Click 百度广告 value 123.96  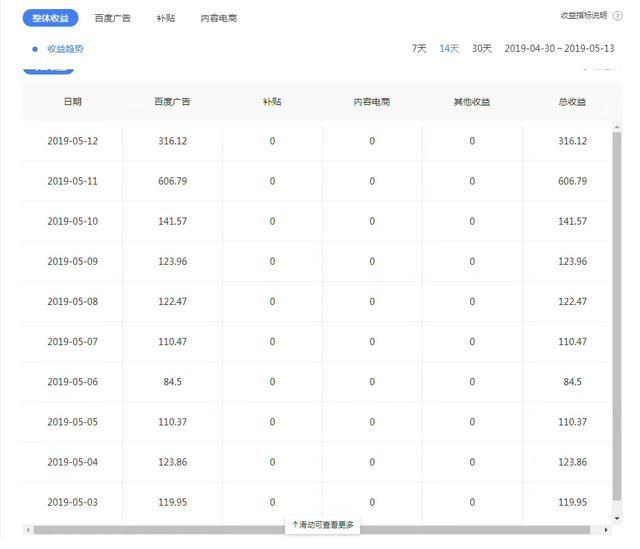pos(172,261)
